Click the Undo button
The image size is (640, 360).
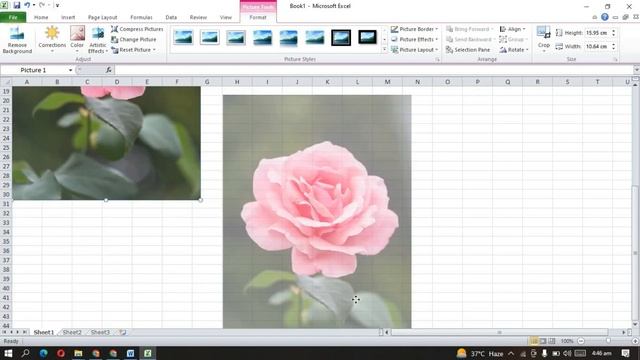tap(27, 5)
